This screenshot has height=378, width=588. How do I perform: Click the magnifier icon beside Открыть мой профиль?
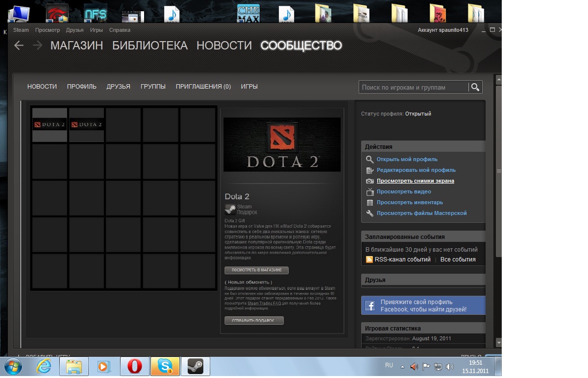370,160
